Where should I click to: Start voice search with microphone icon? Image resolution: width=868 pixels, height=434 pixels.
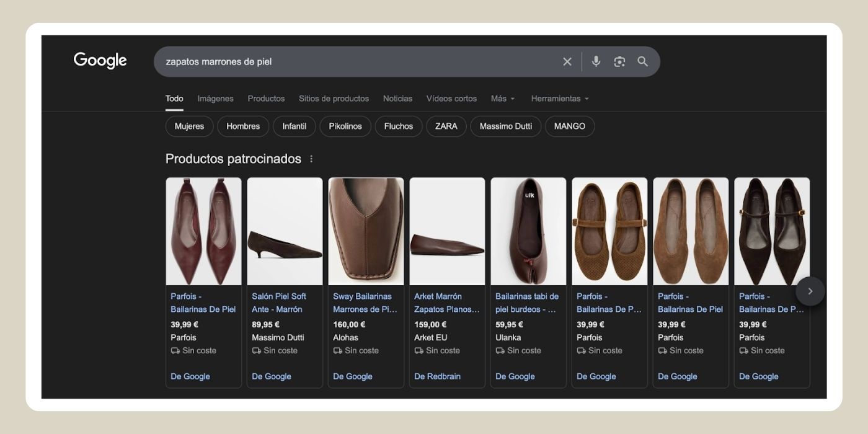tap(596, 61)
